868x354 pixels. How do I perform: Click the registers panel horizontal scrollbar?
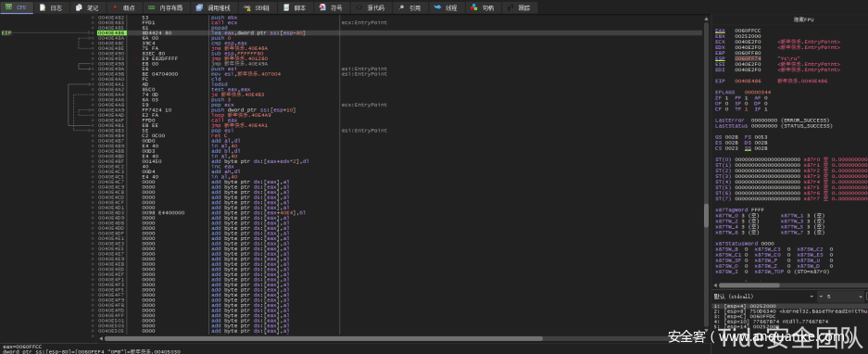click(790, 284)
